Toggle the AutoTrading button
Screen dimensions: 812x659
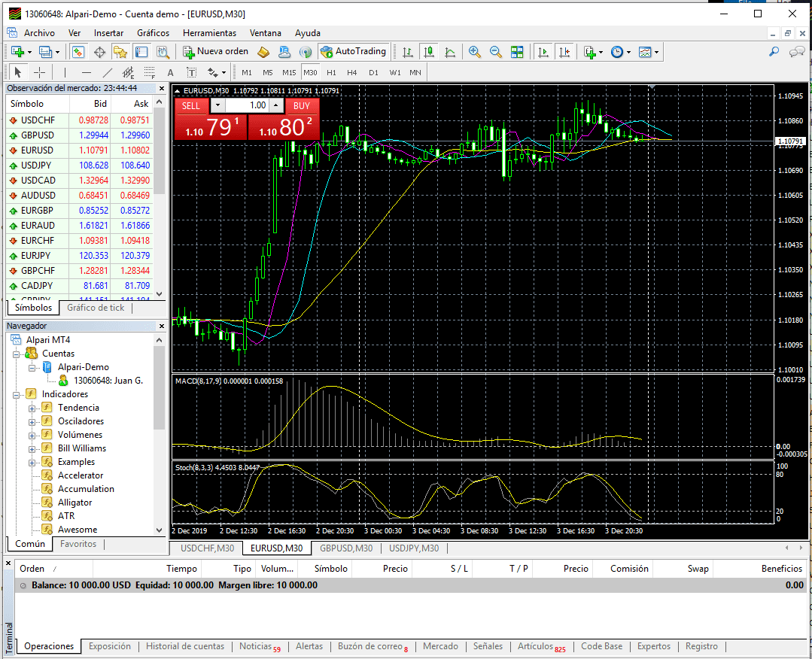pos(353,52)
